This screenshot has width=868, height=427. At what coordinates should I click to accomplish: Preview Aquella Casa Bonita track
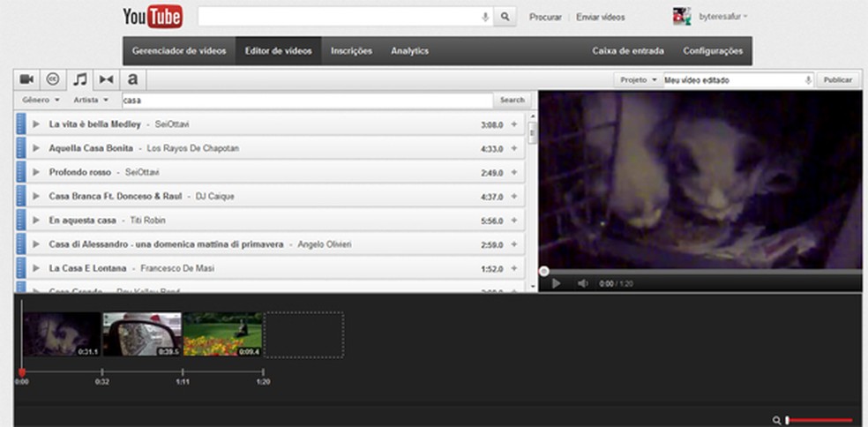coord(36,148)
